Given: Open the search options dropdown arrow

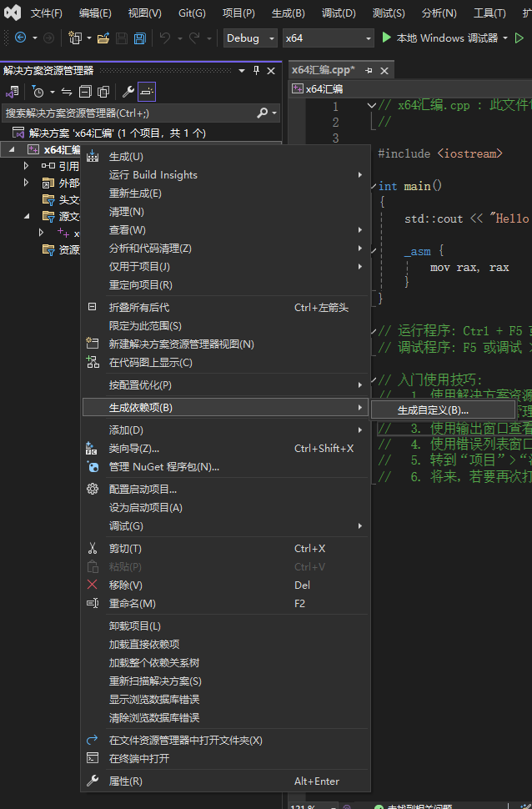Looking at the screenshot, I should (x=274, y=113).
